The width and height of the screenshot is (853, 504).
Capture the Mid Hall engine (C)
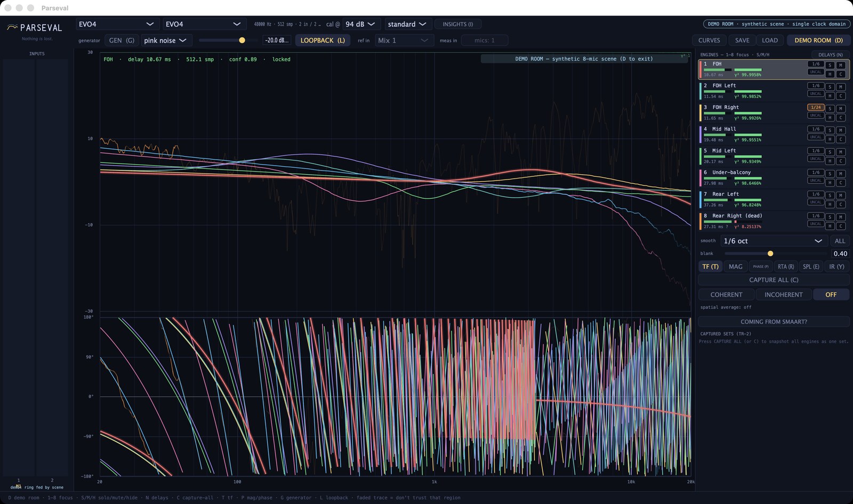pyautogui.click(x=841, y=140)
